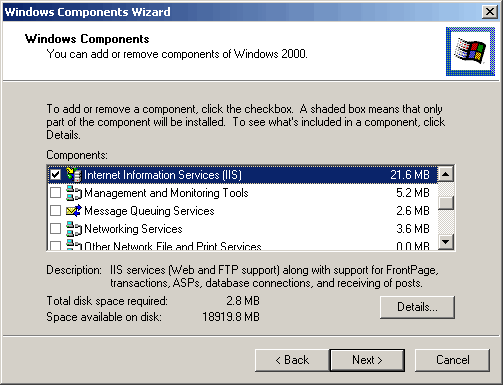Check the Networking Services checkbox
The image size is (503, 385).
coord(55,229)
